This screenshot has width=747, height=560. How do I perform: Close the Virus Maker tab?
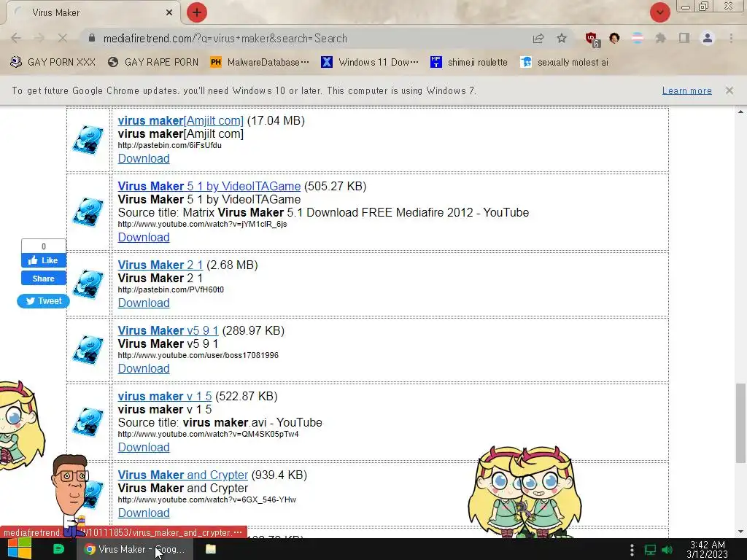pos(169,12)
